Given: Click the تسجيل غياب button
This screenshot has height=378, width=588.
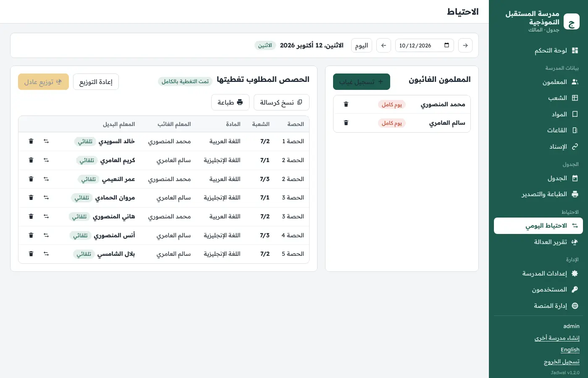Looking at the screenshot, I should [362, 82].
